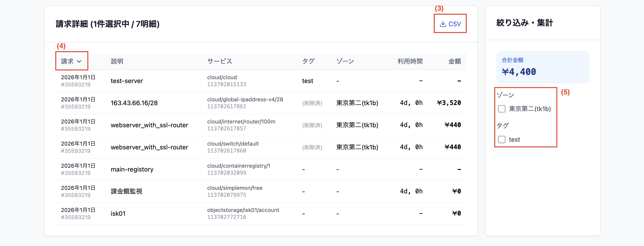Image resolution: width=644 pixels, height=246 pixels.
Task: Select the main-registory description cell
Action: (132, 169)
